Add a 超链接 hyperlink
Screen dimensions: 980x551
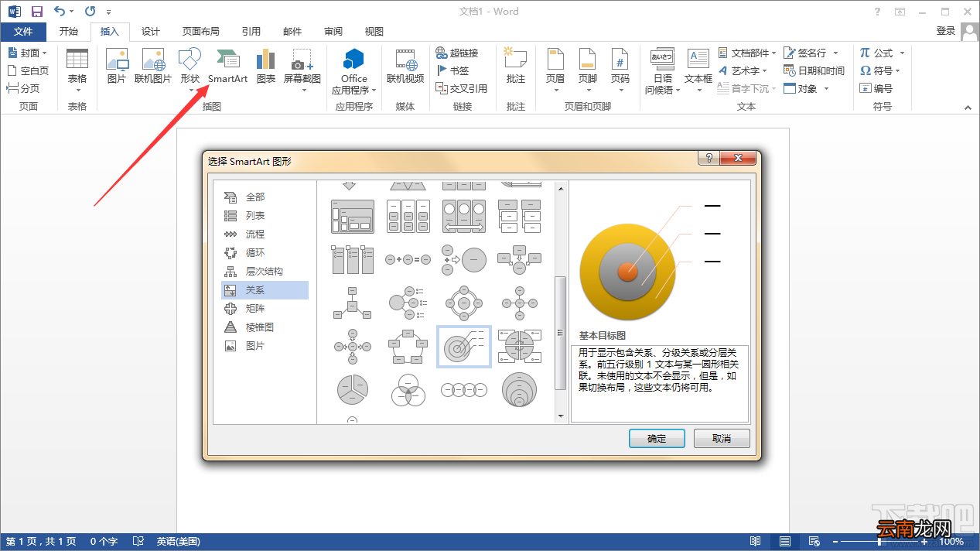coord(456,53)
